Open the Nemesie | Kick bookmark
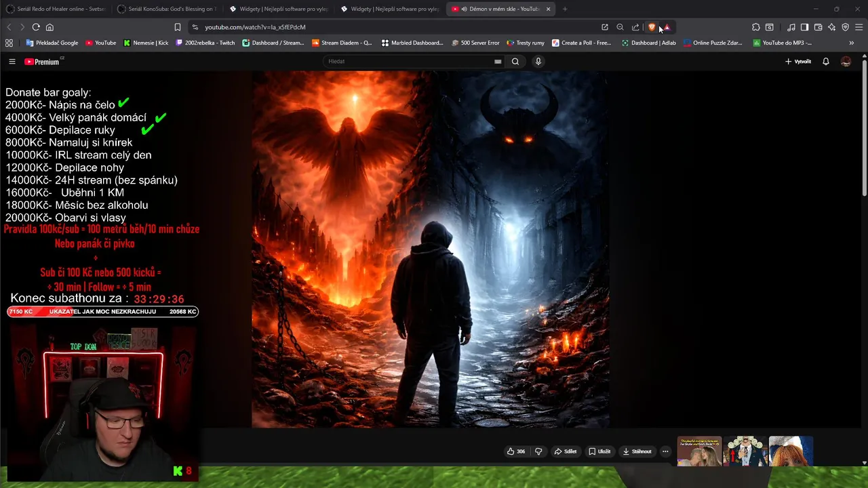 click(x=146, y=43)
